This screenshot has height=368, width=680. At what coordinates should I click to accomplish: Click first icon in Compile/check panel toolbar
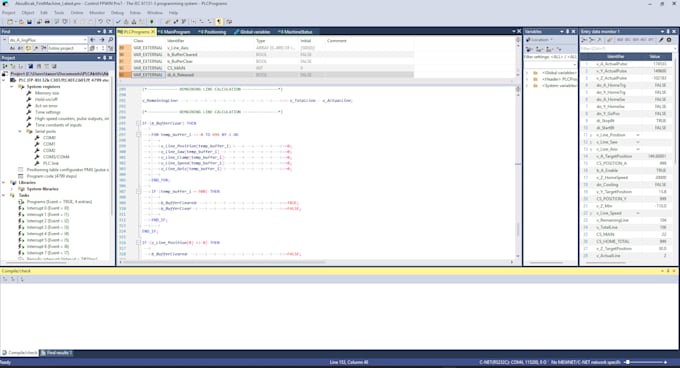[x=5, y=280]
